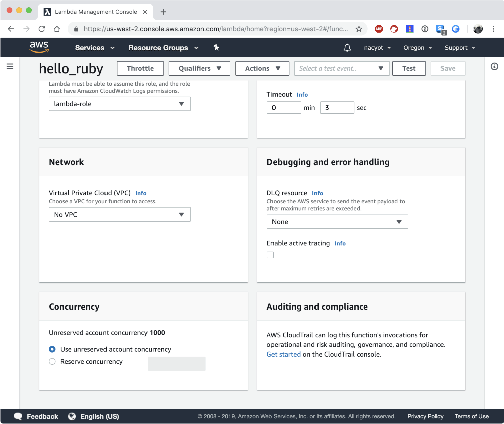Click the browser home icon
The image size is (504, 424).
[x=57, y=29]
